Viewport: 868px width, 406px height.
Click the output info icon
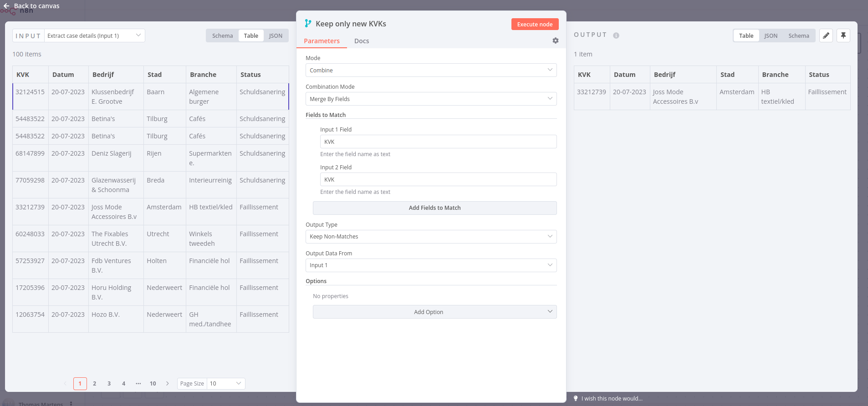coord(616,36)
